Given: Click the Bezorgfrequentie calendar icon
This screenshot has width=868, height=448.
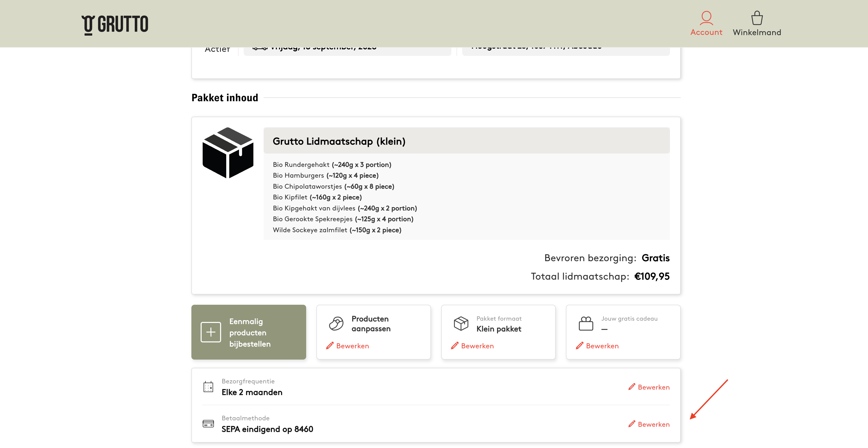Looking at the screenshot, I should tap(208, 387).
